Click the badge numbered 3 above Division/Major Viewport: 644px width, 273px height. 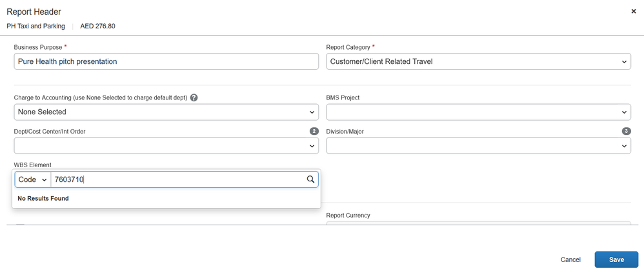tap(627, 132)
